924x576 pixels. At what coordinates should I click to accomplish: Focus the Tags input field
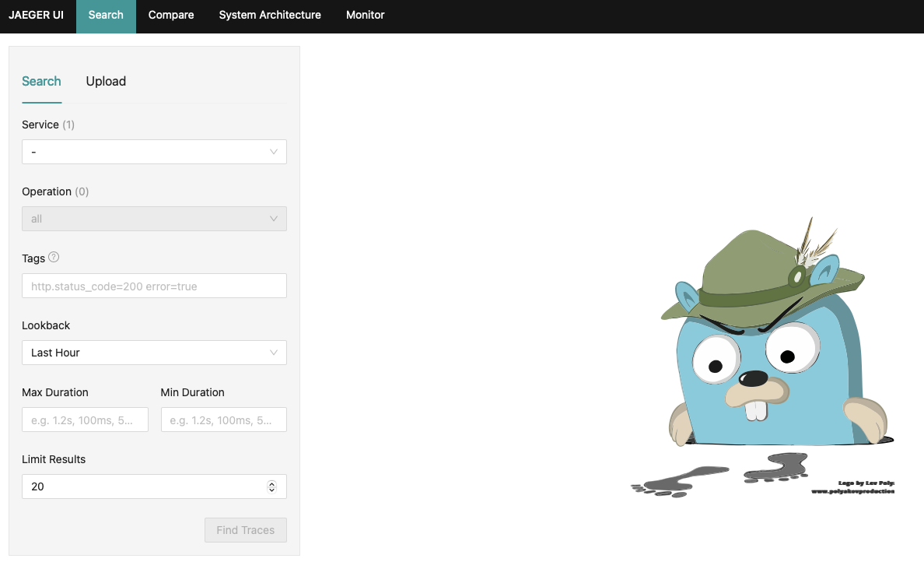[154, 286]
